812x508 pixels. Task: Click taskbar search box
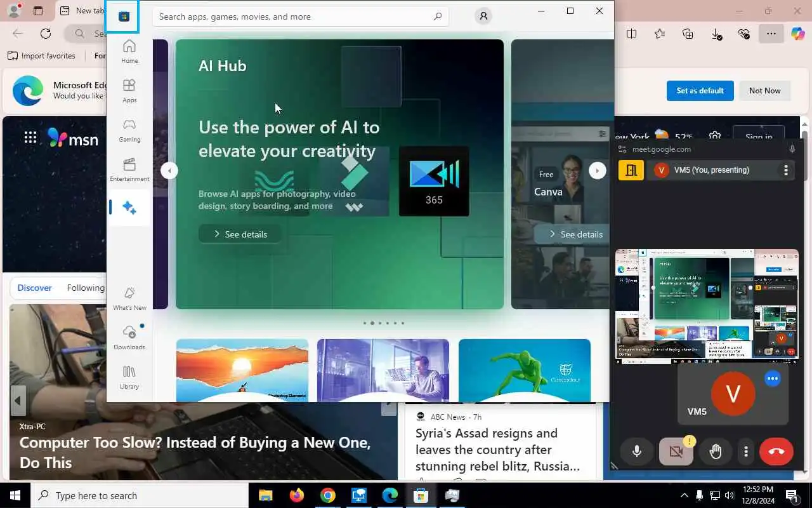(140, 495)
